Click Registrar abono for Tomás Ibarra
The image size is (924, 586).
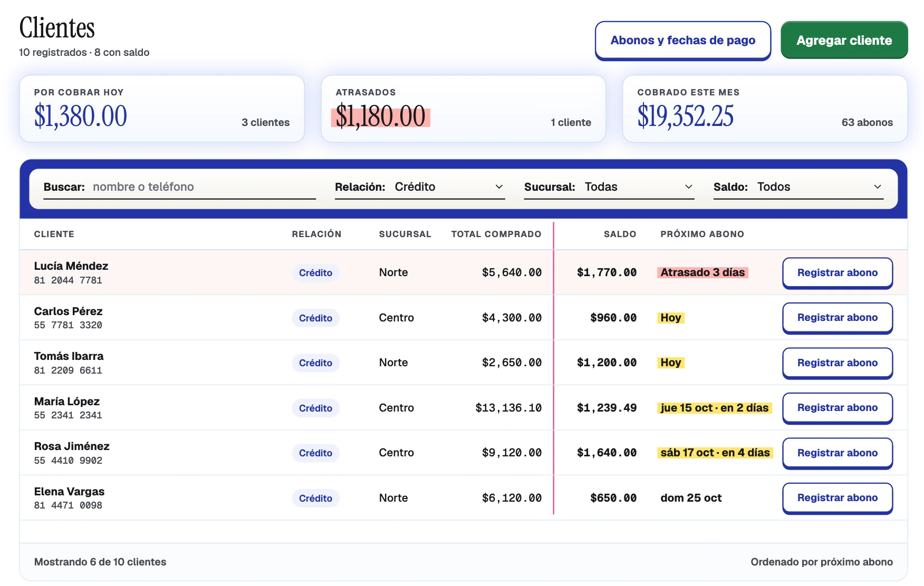(x=838, y=363)
